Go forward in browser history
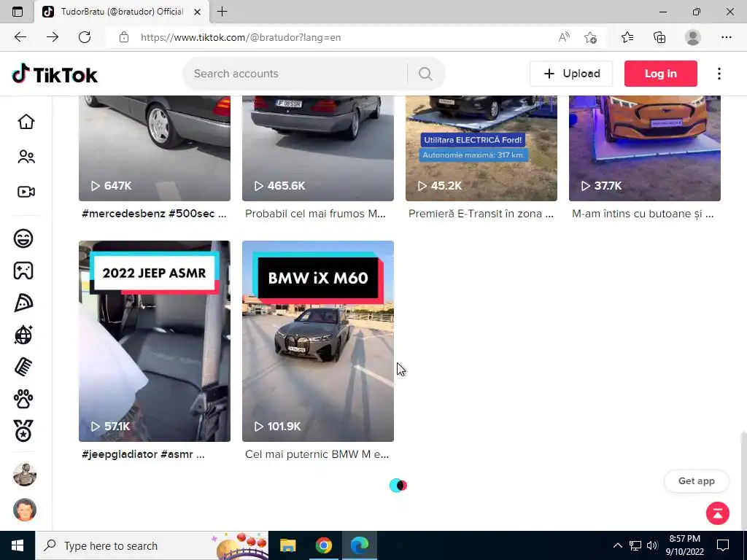747x560 pixels. tap(53, 37)
